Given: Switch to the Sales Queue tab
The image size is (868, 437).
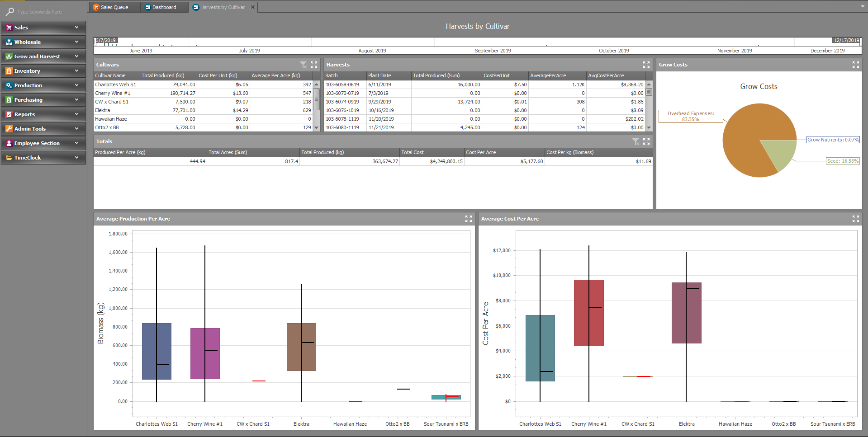Looking at the screenshot, I should [114, 7].
